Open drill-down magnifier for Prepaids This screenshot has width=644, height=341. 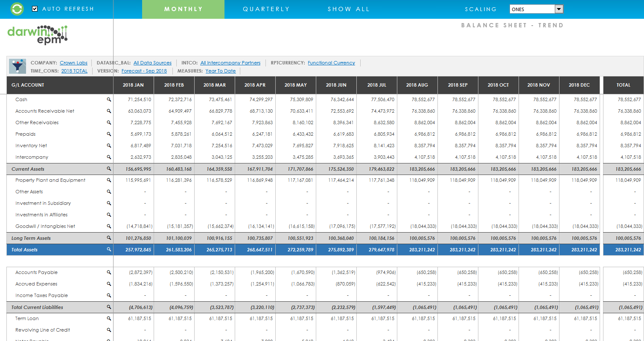109,134
